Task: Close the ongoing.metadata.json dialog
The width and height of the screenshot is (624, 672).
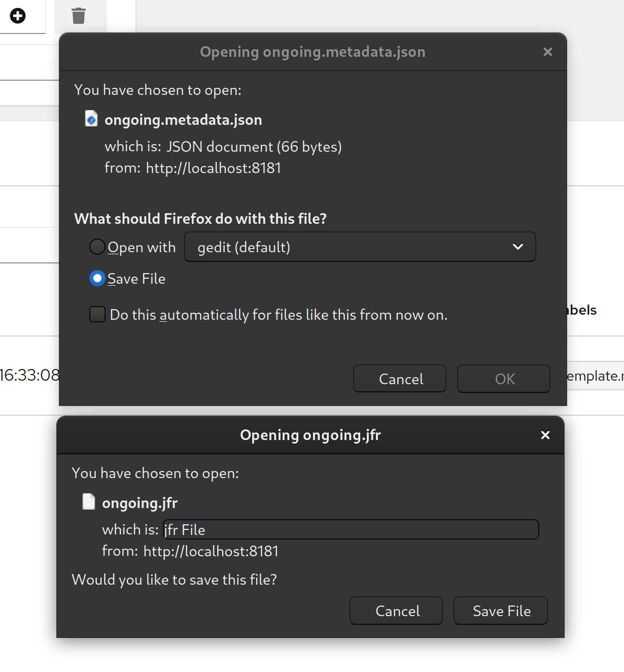Action: 547,52
